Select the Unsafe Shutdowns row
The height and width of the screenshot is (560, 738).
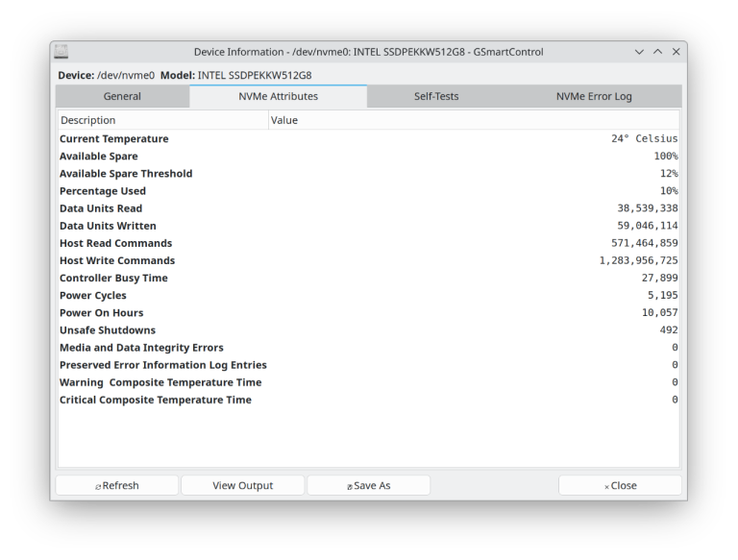[x=369, y=330]
